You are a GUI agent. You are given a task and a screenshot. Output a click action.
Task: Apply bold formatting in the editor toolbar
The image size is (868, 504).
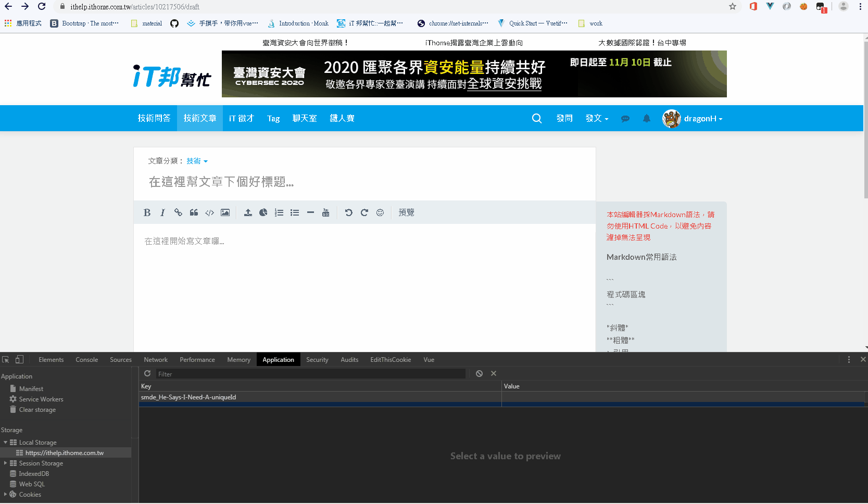click(x=147, y=212)
